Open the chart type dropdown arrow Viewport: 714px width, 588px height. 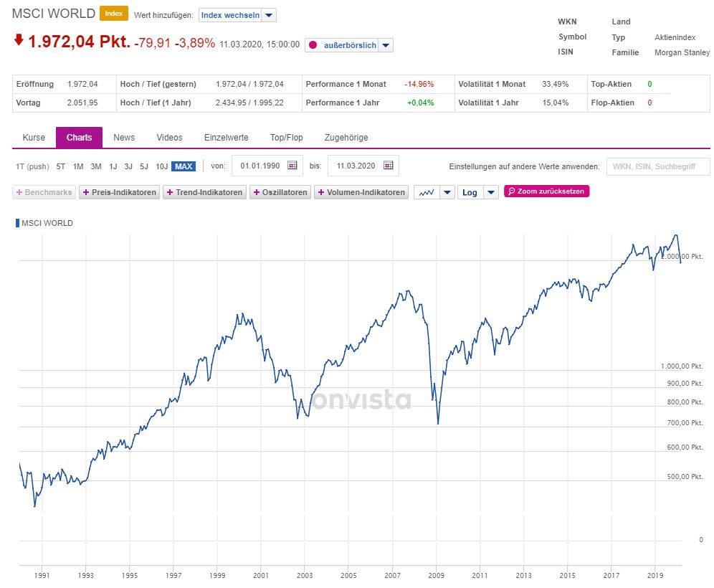click(447, 192)
